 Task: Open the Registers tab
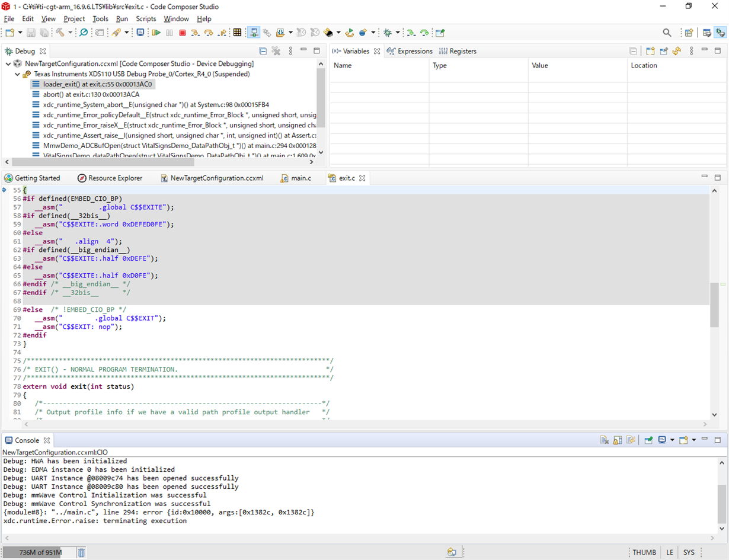[x=458, y=51]
